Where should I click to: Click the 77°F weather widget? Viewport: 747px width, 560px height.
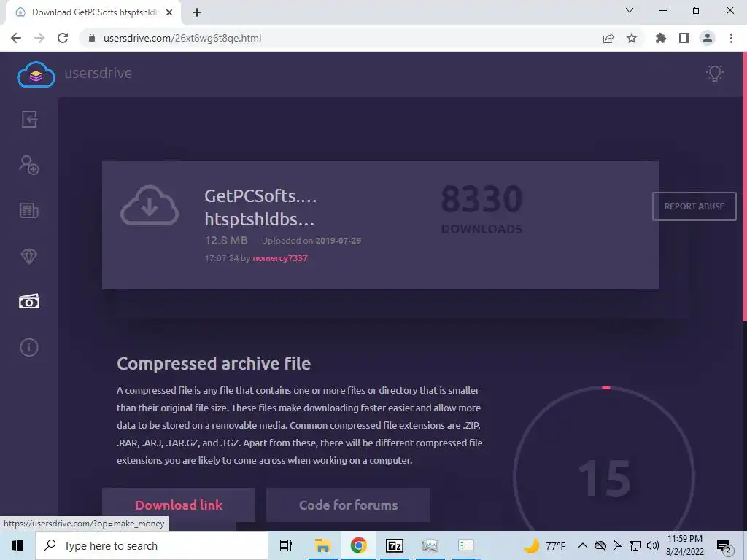coord(544,545)
